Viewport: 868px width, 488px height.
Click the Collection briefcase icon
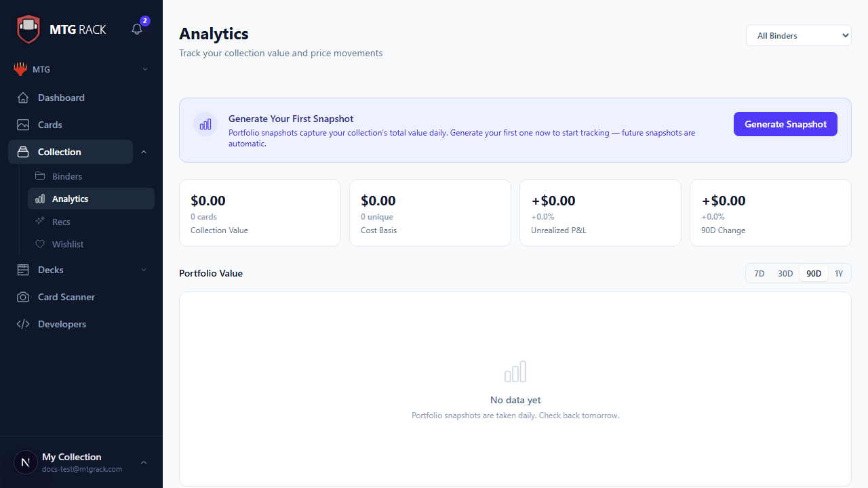[x=22, y=152]
